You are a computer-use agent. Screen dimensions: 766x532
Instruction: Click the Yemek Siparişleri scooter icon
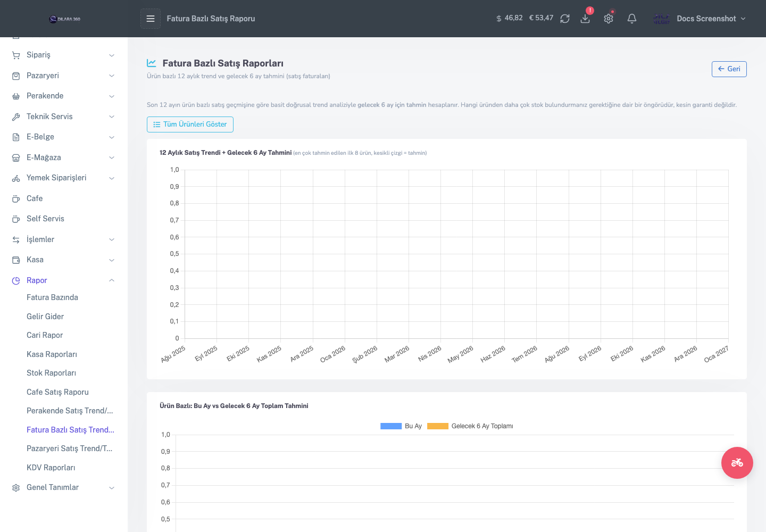(x=16, y=178)
